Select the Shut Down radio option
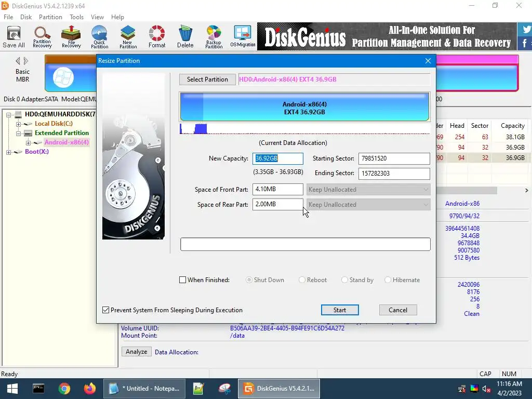 tap(249, 280)
